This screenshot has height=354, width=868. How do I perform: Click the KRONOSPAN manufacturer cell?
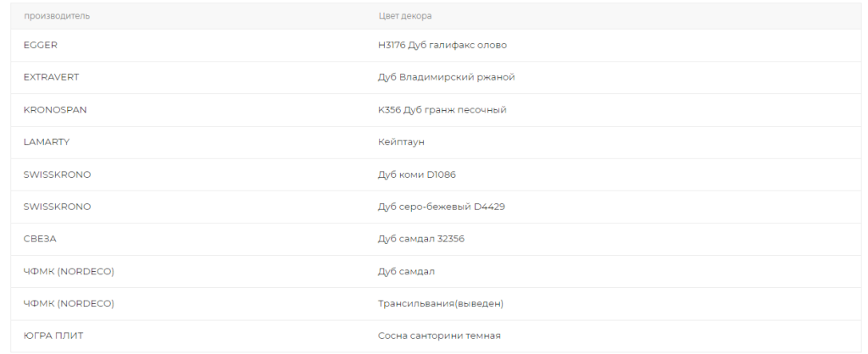(55, 110)
